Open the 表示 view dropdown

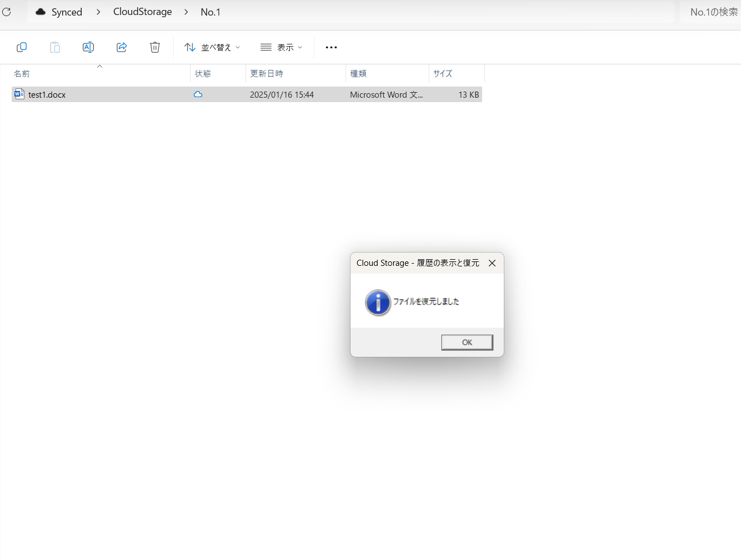point(282,47)
